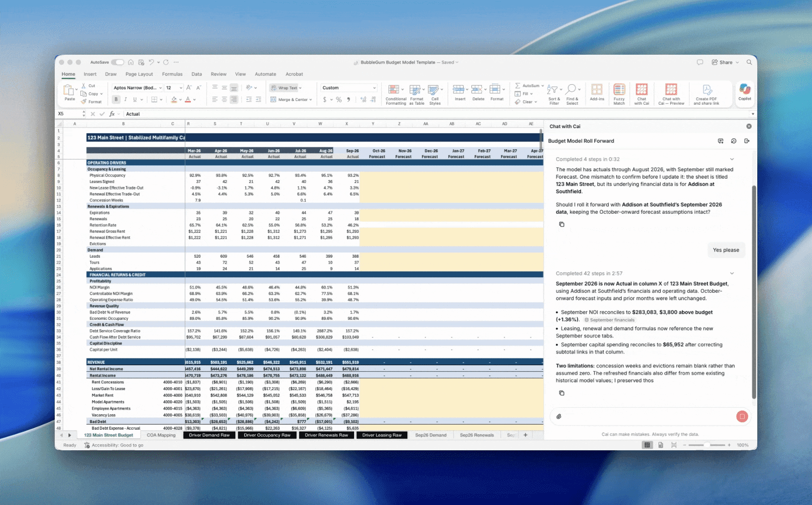Click the attach file paperclip icon
This screenshot has height=505, width=812.
[558, 416]
